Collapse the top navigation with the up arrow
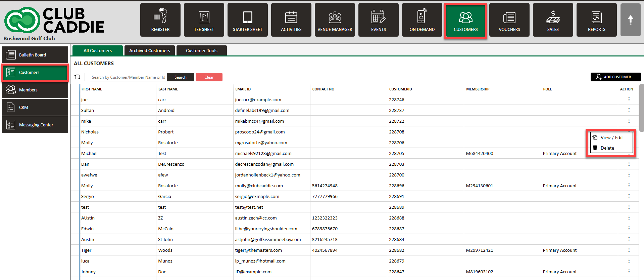This screenshot has width=644, height=280. [x=630, y=20]
